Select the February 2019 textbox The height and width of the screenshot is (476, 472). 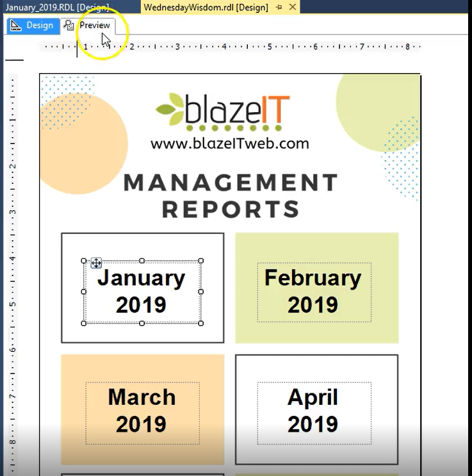tap(314, 292)
